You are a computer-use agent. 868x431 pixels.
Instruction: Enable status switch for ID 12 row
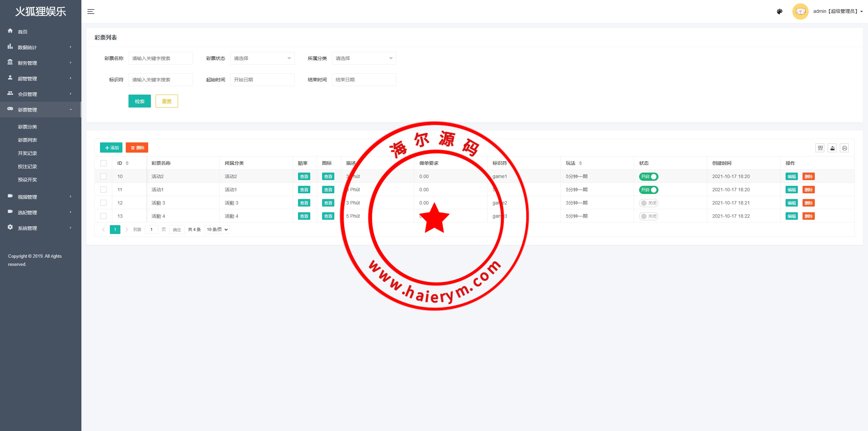tap(648, 203)
